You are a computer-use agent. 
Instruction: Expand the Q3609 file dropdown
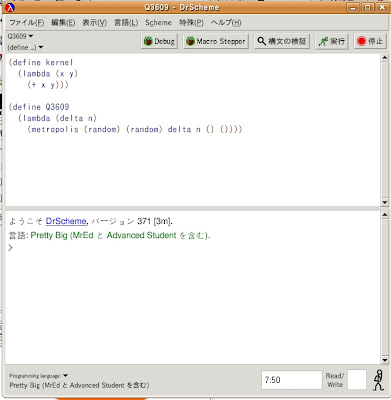click(x=20, y=36)
